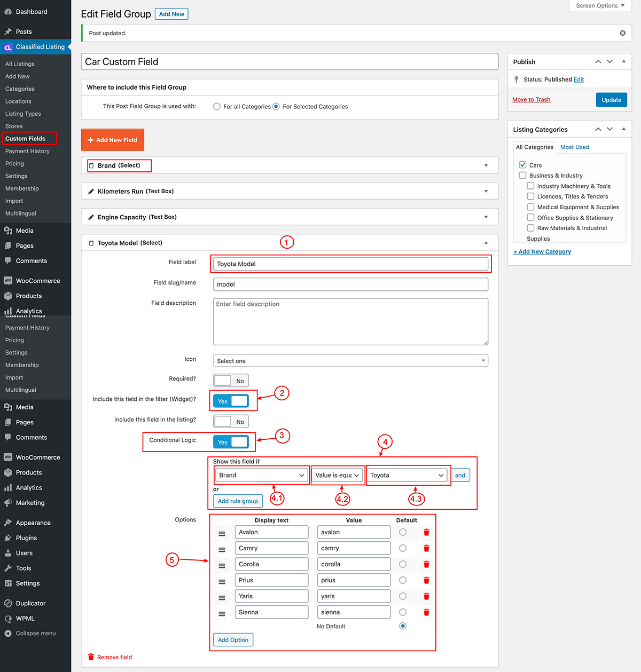Click the Add Option button

click(x=233, y=640)
